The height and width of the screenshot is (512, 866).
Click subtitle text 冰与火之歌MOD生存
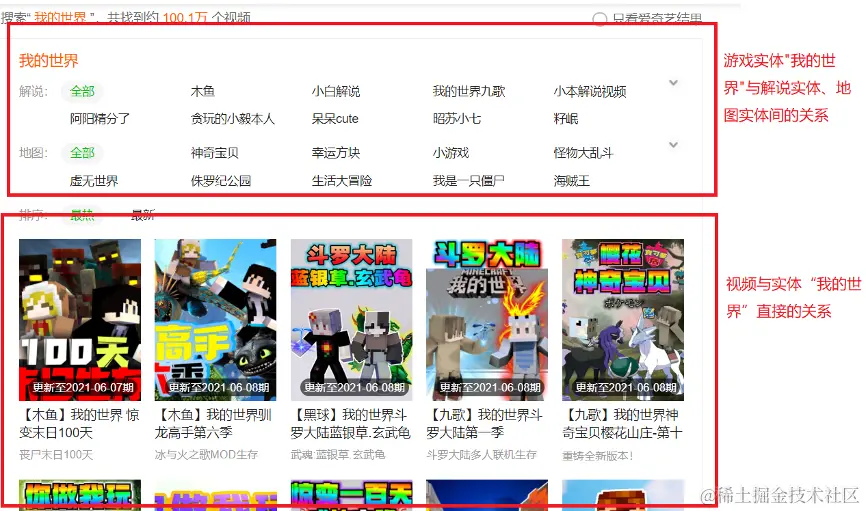click(207, 455)
